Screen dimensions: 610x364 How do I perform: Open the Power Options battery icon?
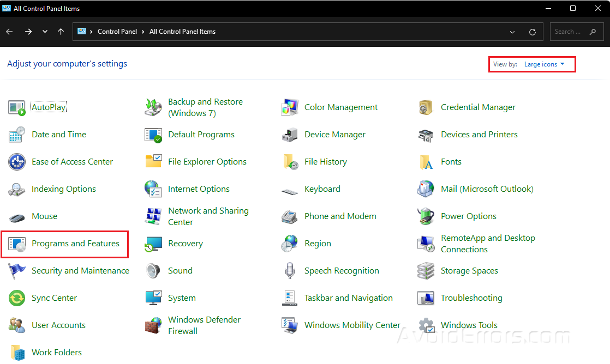tap(426, 216)
